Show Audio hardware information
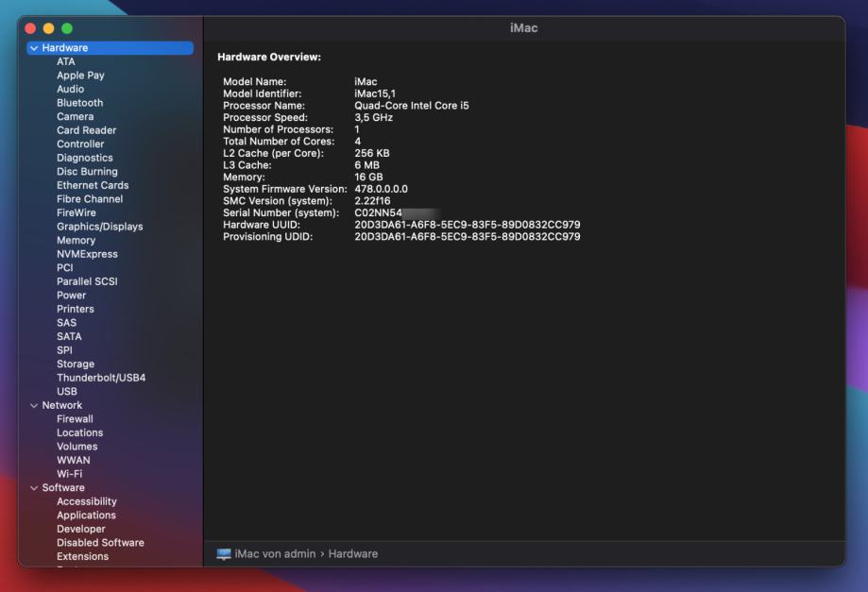This screenshot has width=868, height=592. 70,89
